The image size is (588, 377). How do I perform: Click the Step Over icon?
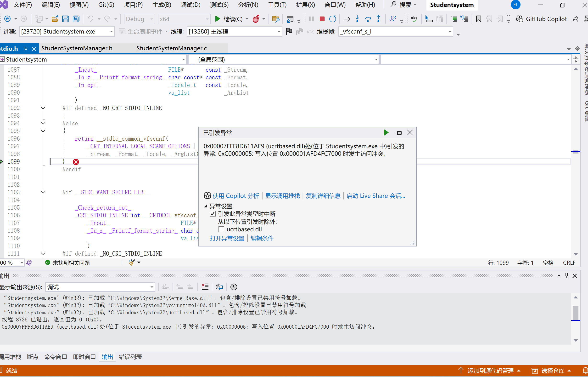pos(368,19)
